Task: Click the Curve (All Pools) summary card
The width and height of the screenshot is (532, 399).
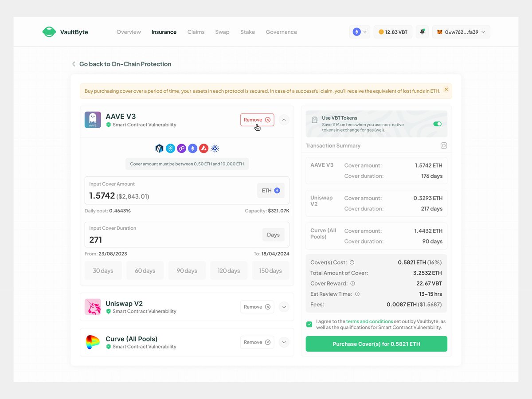Action: tap(376, 236)
